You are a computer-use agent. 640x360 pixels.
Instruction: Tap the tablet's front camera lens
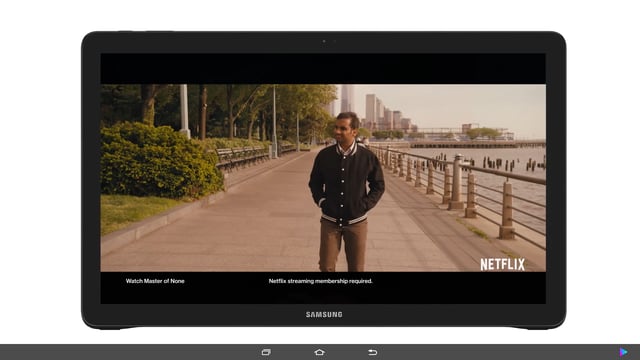tap(324, 41)
